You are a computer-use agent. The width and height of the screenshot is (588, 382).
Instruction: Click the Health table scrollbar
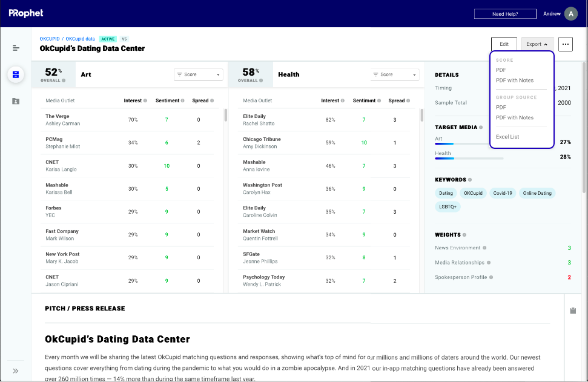pyautogui.click(x=422, y=115)
